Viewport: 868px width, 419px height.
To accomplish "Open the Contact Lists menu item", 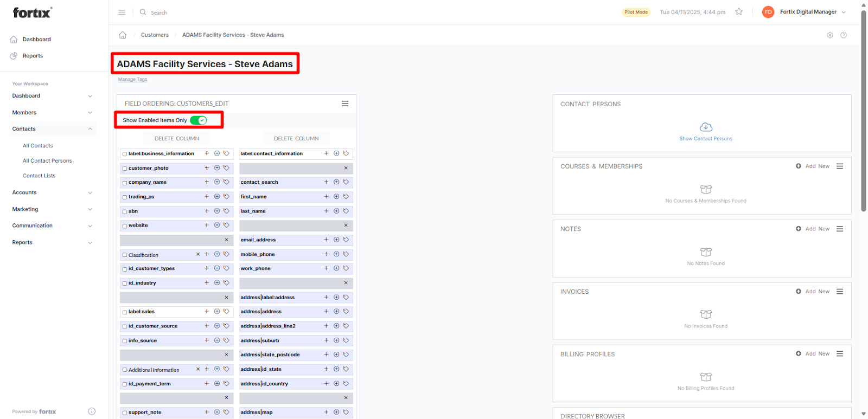I will click(39, 176).
